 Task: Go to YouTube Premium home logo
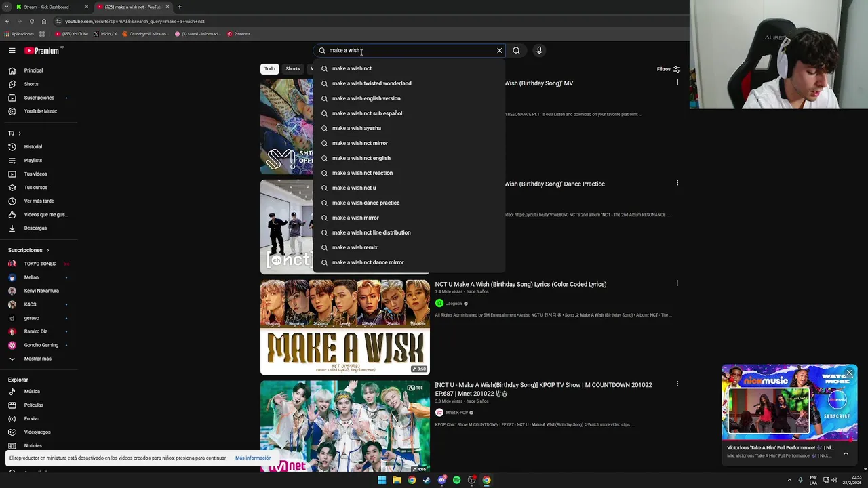click(42, 50)
